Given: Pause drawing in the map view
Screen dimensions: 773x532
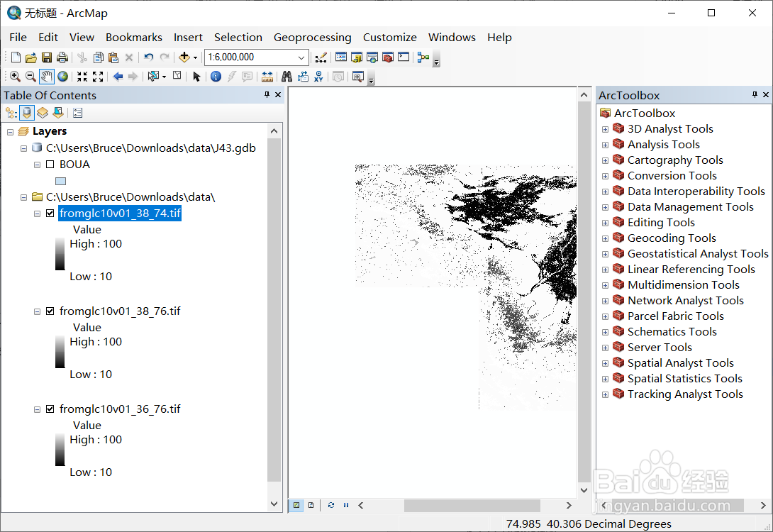Looking at the screenshot, I should click(346, 505).
